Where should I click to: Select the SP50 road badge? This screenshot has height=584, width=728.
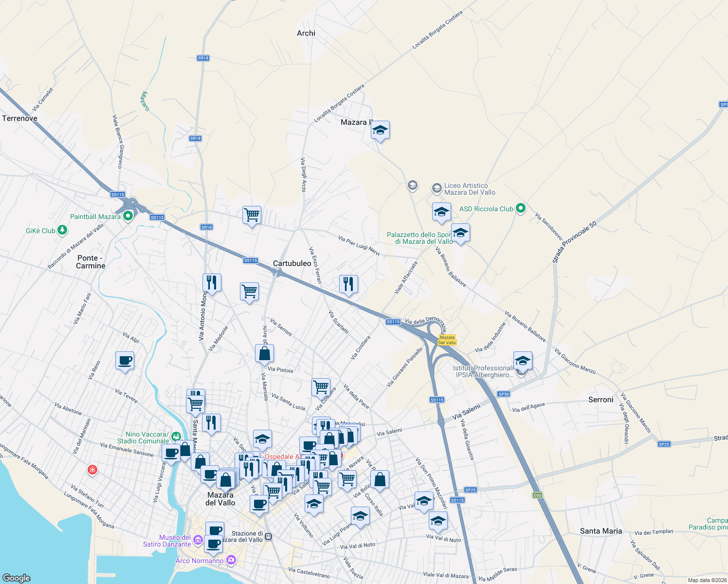tap(504, 394)
